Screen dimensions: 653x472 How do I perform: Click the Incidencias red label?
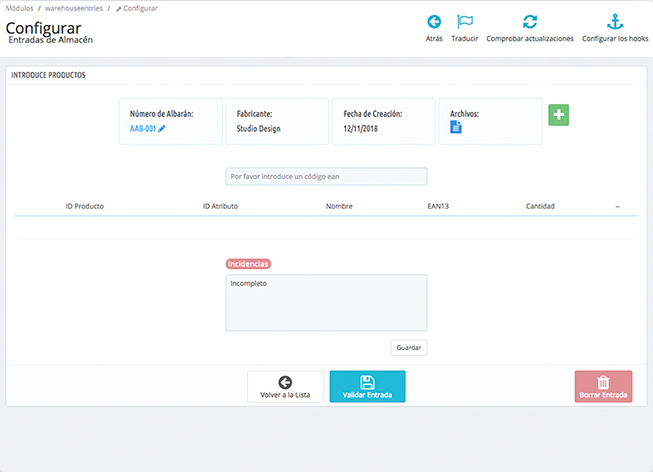pos(248,264)
